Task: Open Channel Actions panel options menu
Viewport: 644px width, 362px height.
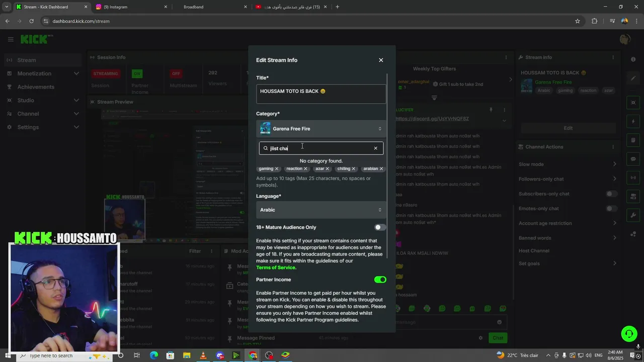Action: [613, 147]
